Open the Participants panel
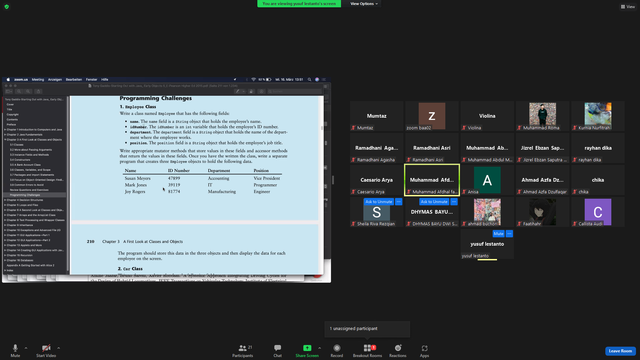Viewport: 640px width, 360px height. tap(243, 350)
